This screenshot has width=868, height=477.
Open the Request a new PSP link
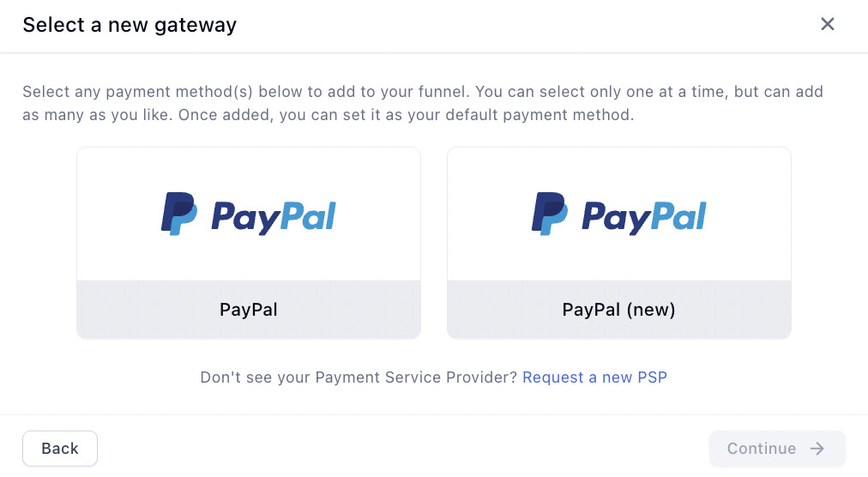[594, 377]
